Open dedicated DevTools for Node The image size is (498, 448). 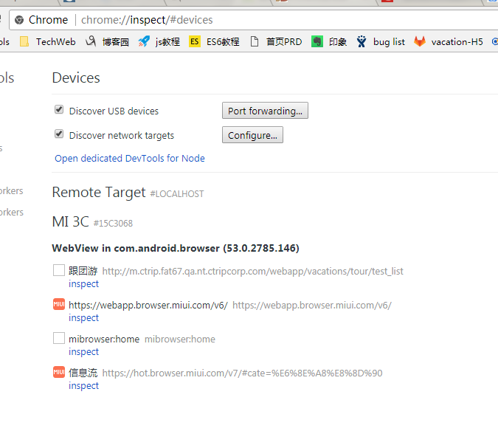click(x=130, y=158)
